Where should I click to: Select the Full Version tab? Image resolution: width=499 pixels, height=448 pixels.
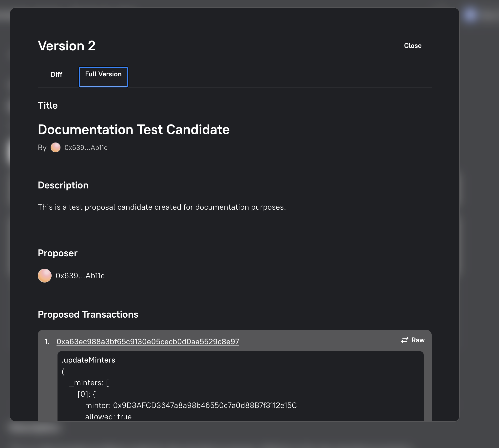103,77
